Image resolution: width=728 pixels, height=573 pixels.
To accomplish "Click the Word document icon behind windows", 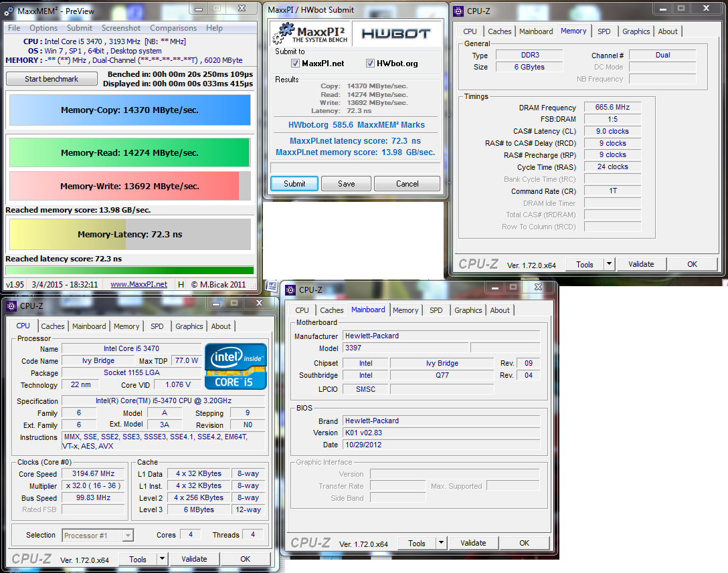I will pyautogui.click(x=271, y=285).
